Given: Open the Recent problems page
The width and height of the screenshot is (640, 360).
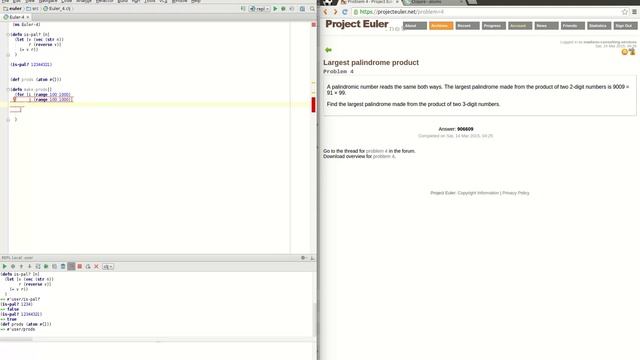Looking at the screenshot, I should (x=467, y=26).
